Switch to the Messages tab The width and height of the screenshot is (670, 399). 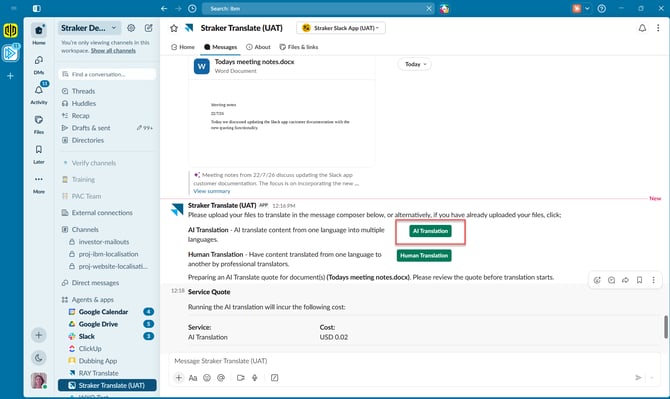(220, 47)
